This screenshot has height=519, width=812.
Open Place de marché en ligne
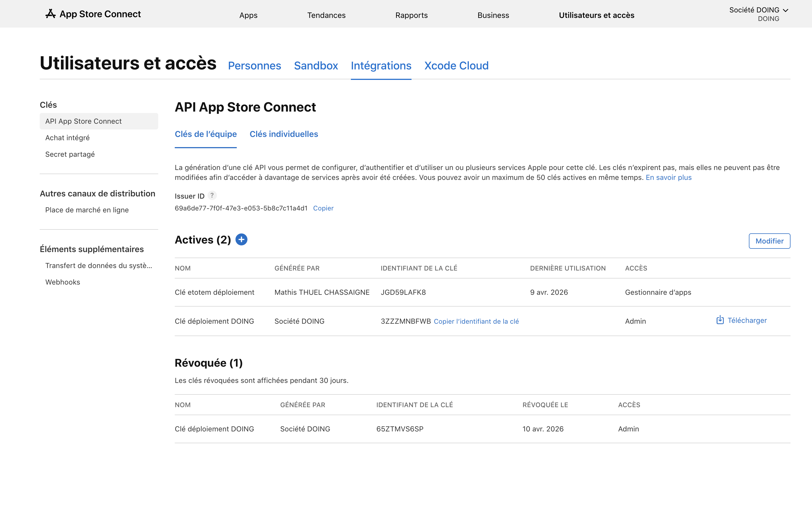click(x=87, y=210)
